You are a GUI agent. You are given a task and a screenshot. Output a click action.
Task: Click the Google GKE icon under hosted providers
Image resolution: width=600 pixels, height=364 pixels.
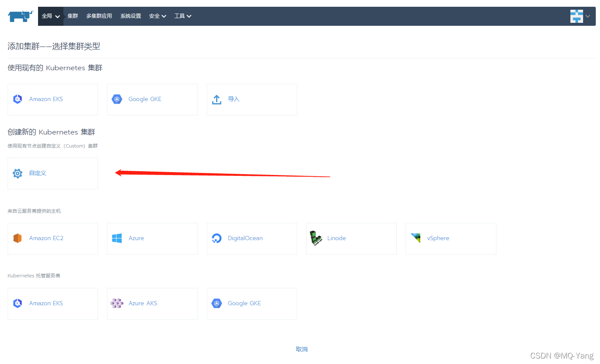[x=216, y=304]
